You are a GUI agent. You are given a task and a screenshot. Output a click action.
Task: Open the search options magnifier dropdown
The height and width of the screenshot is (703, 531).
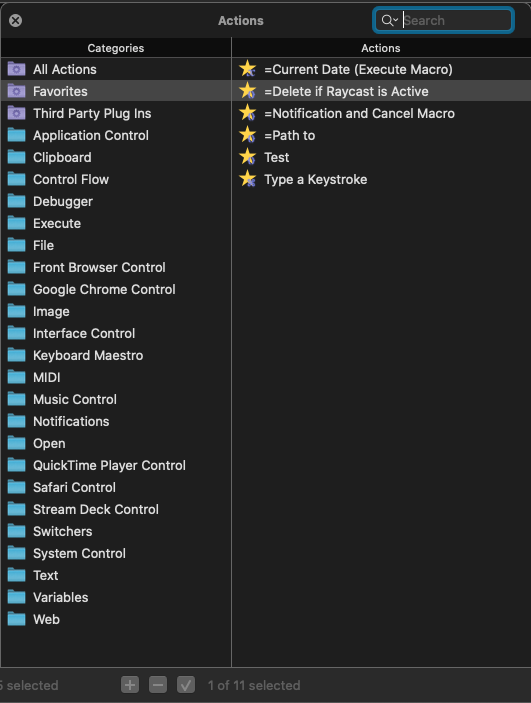[x=389, y=20]
